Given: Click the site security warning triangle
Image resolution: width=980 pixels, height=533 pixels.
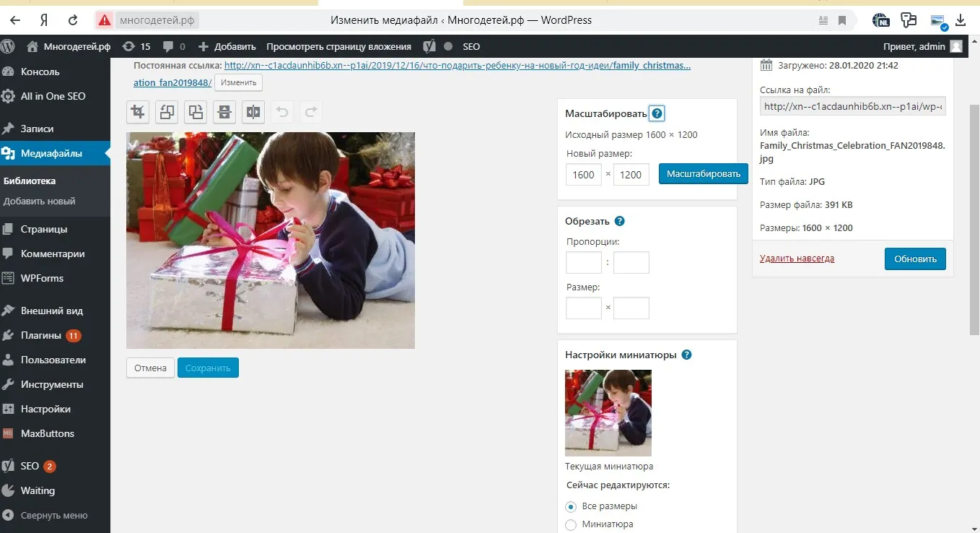Looking at the screenshot, I should [x=105, y=20].
